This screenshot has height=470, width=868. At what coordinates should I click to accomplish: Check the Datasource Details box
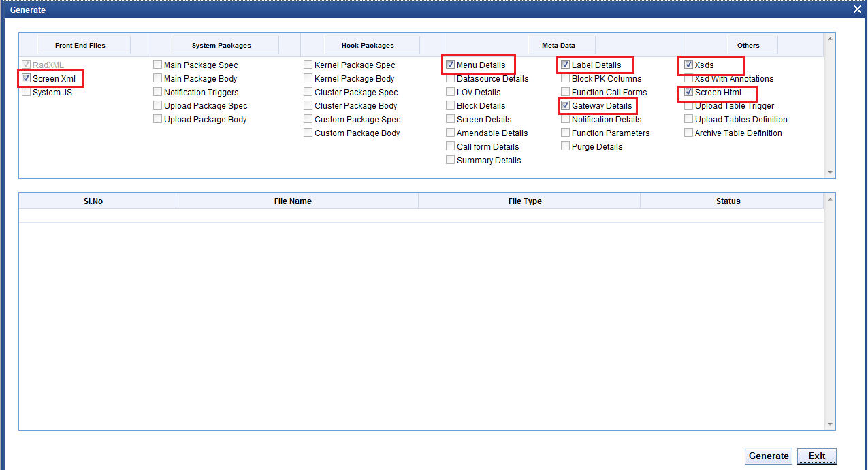pyautogui.click(x=451, y=79)
